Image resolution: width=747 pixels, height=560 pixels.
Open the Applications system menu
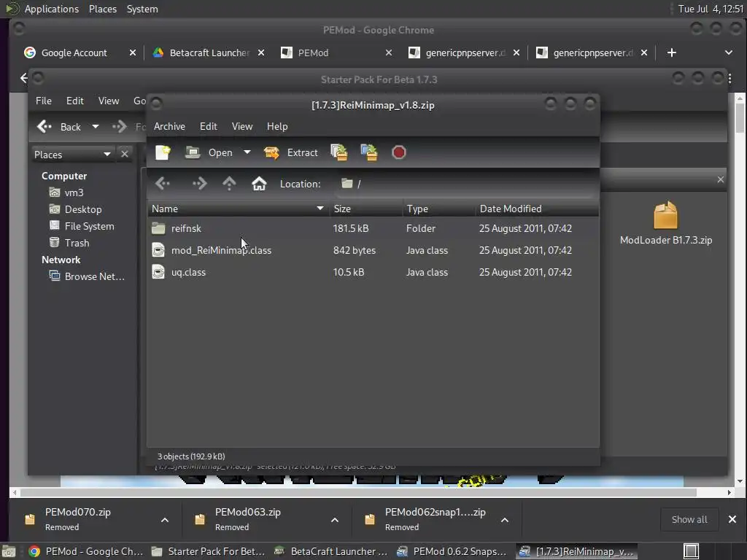click(x=52, y=9)
